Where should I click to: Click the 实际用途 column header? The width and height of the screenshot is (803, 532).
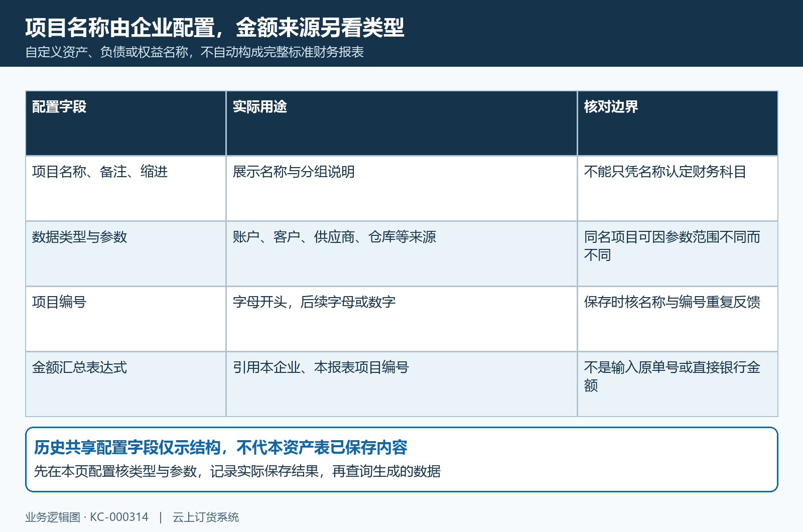point(401,123)
